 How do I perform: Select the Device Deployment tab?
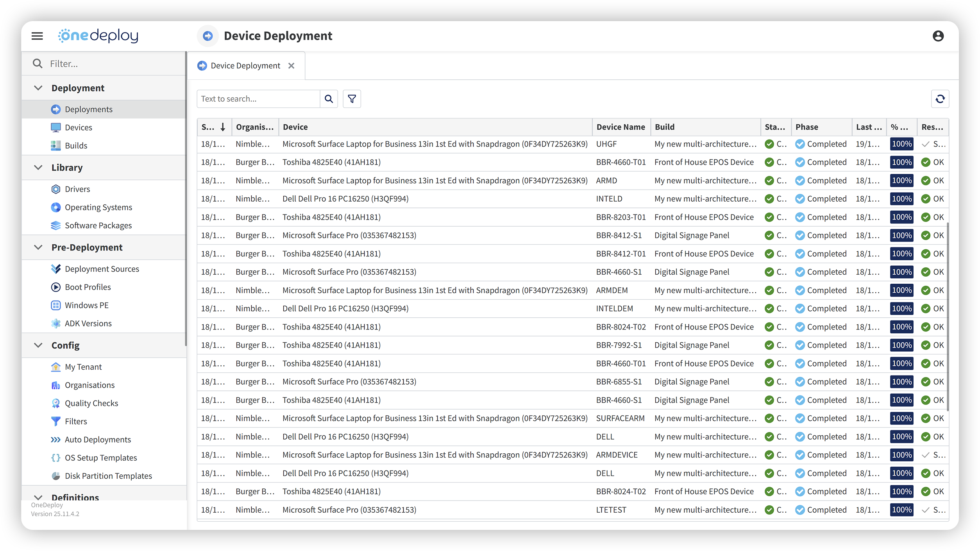click(245, 66)
